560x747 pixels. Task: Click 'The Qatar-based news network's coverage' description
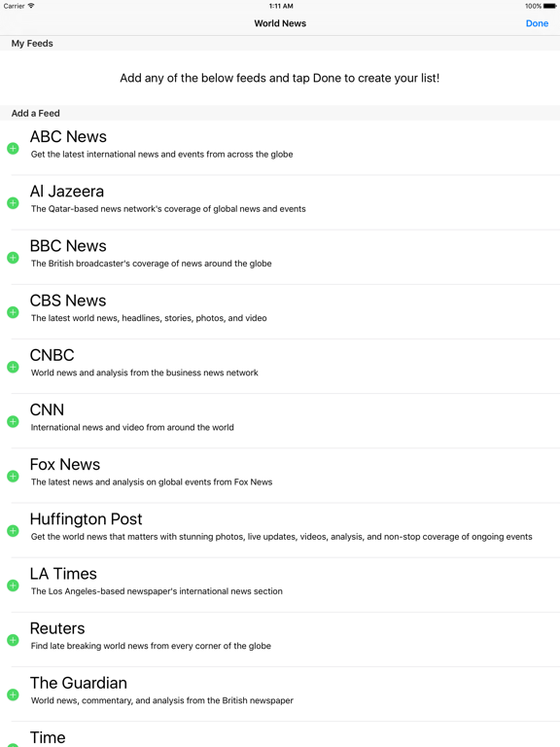tap(168, 209)
